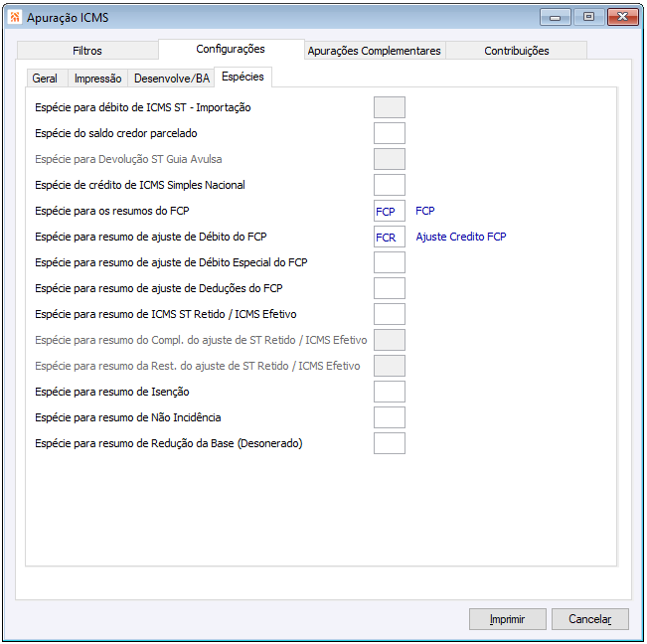
Task: Minimize the Apuração ICMS window
Action: [556, 17]
